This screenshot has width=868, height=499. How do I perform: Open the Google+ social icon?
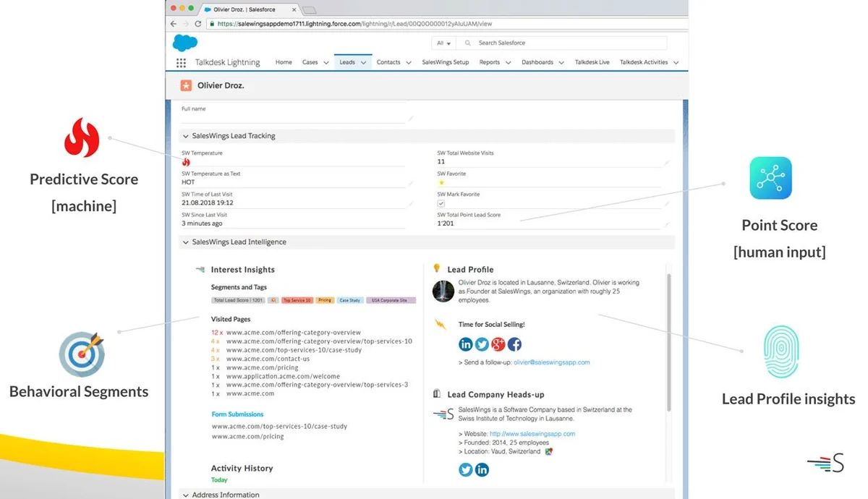(x=498, y=344)
